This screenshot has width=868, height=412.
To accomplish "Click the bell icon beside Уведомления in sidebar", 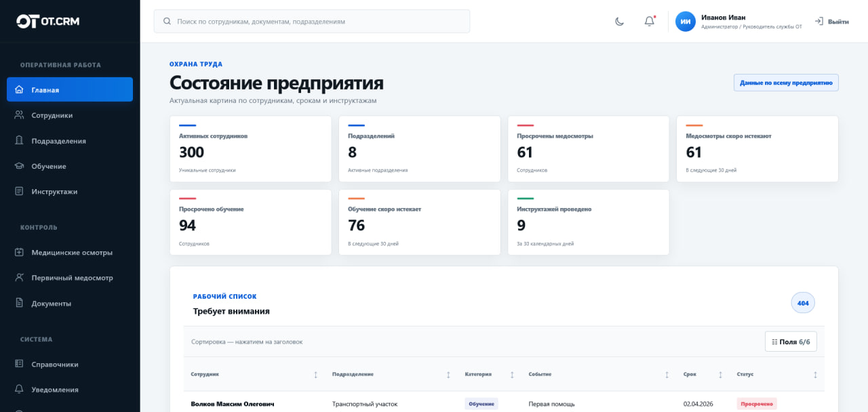I will pyautogui.click(x=19, y=390).
